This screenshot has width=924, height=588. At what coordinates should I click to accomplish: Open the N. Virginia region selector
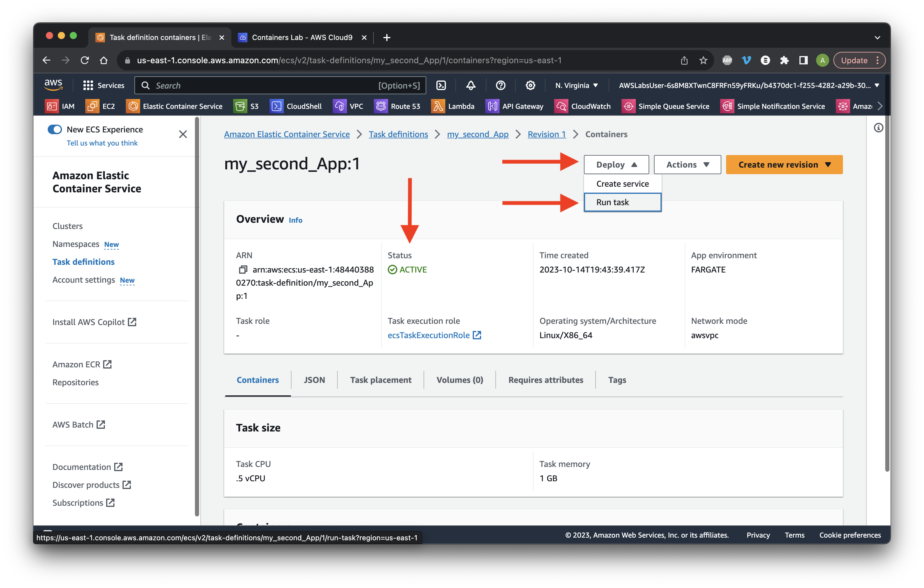(576, 85)
